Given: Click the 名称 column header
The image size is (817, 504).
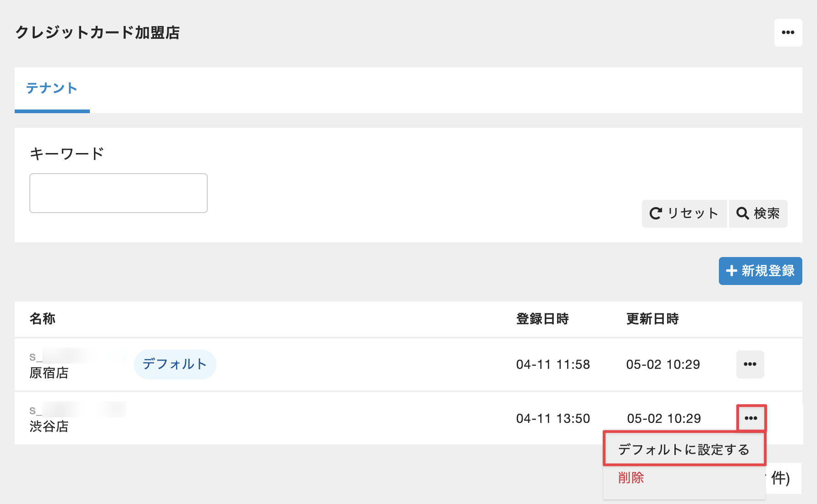Looking at the screenshot, I should click(43, 318).
